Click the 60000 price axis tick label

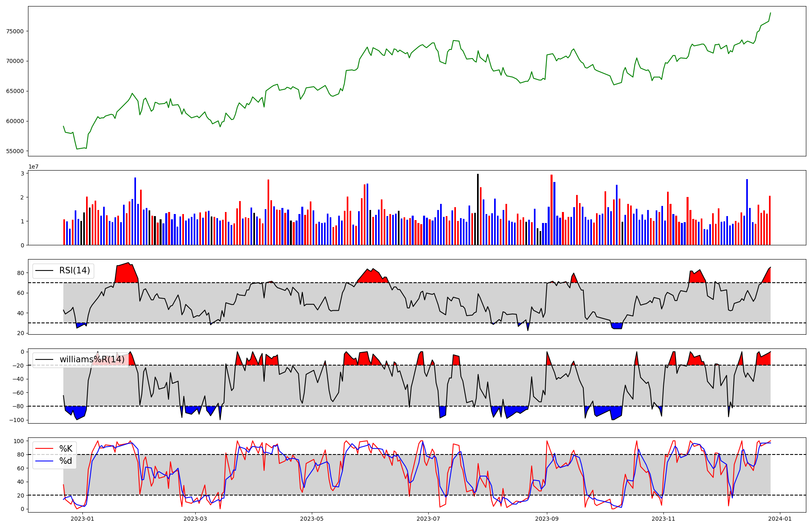click(15, 121)
